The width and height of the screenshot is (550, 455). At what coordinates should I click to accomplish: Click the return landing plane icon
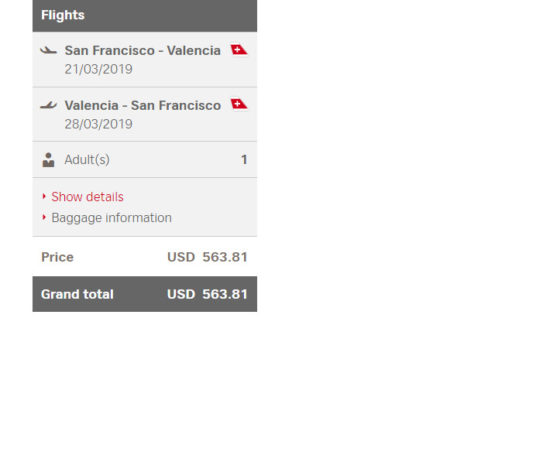click(x=48, y=105)
